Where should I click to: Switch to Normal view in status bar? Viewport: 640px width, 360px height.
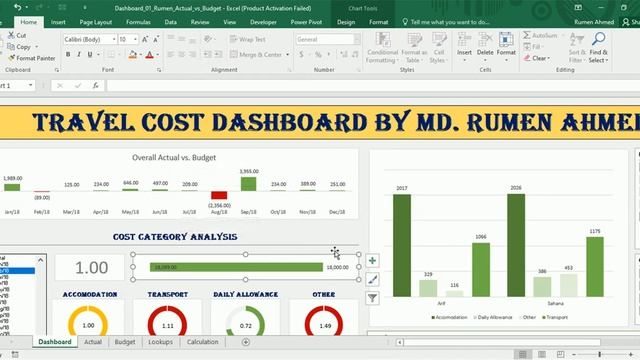point(522,354)
